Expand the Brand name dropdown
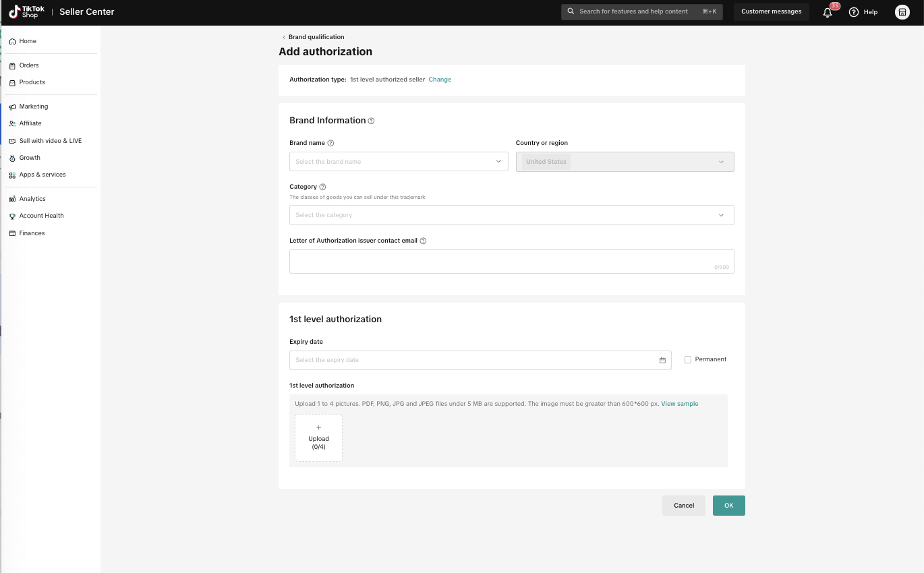924x573 pixels. 399,162
